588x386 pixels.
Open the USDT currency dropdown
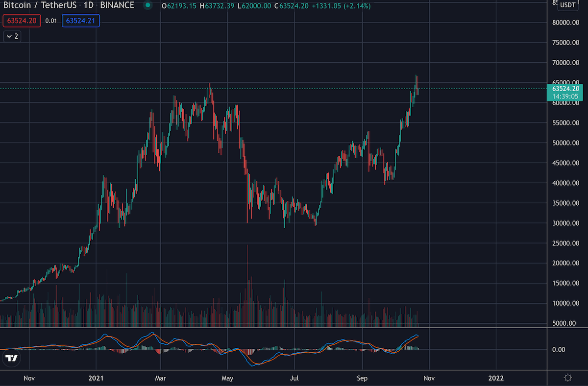click(568, 5)
